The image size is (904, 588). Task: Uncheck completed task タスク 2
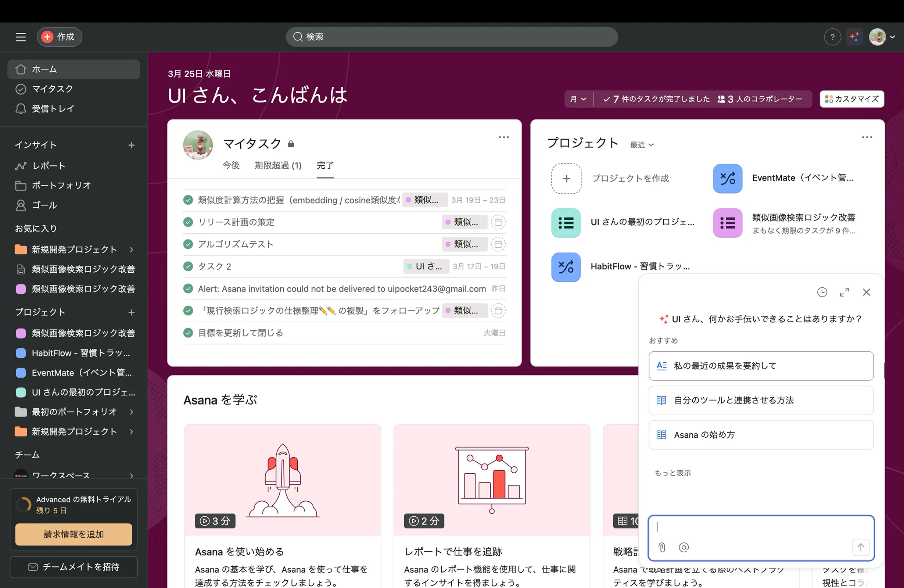[188, 266]
